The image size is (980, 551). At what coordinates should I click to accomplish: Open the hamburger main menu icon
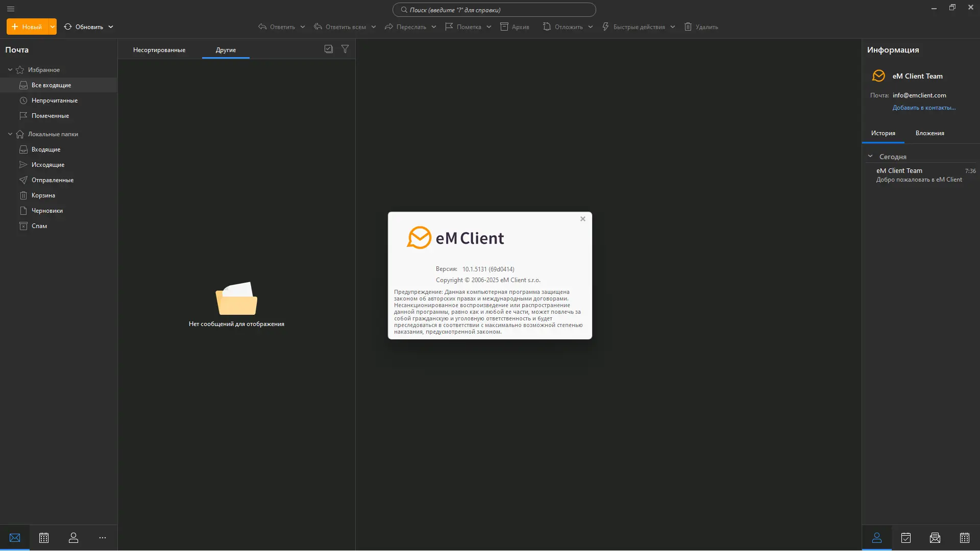[11, 9]
